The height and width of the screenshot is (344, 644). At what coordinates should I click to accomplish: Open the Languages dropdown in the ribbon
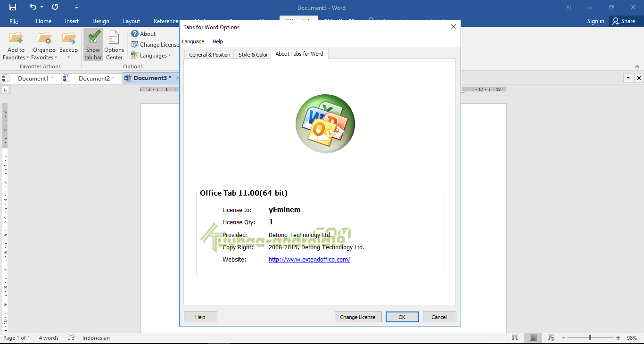(x=151, y=56)
